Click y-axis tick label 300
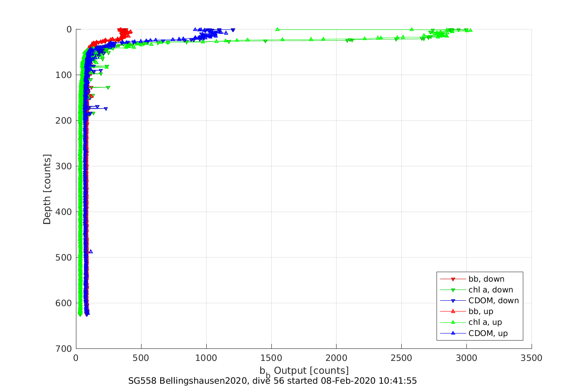 (x=64, y=166)
